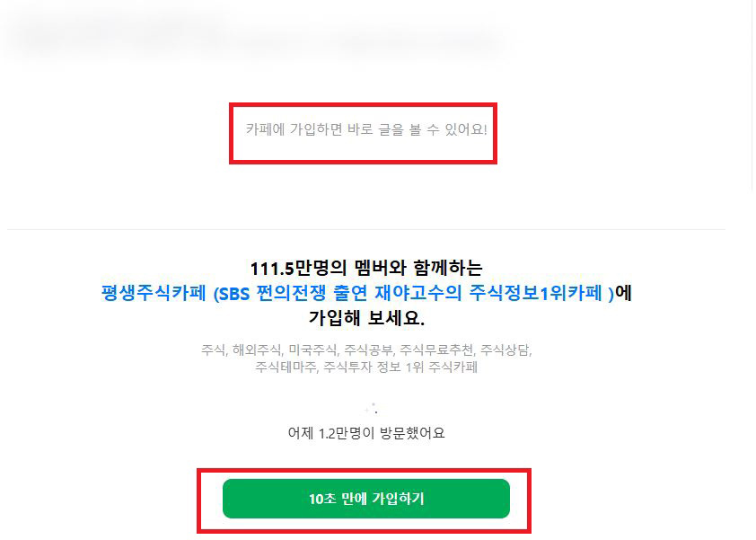Screen dimensions: 756x540
Task: Click the 주식테마주 keyword in description
Action: click(286, 367)
